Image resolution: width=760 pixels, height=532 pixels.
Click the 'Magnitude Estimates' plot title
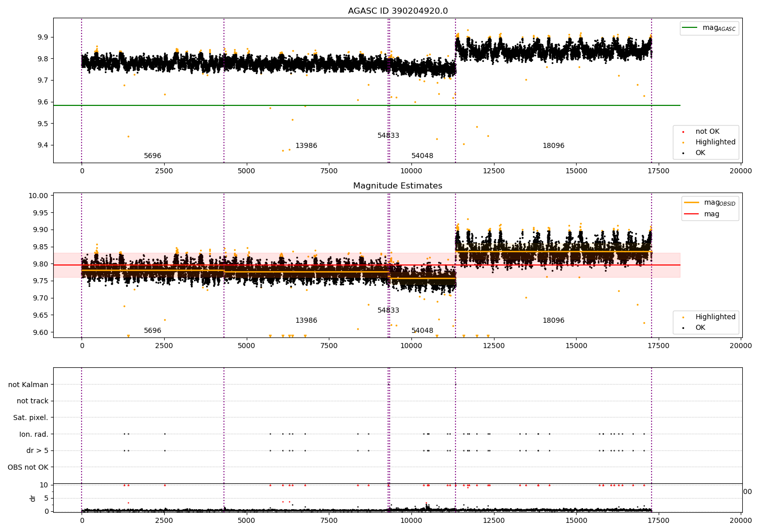[398, 186]
